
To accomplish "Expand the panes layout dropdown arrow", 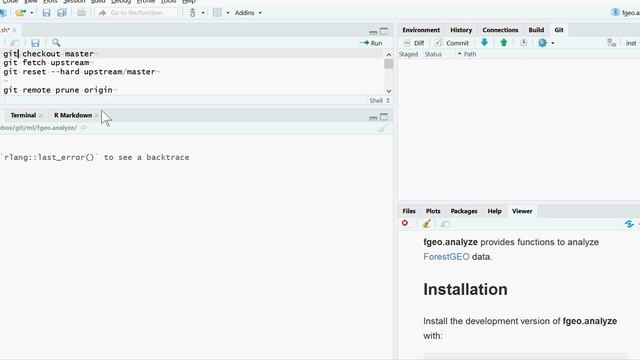I will point(228,13).
